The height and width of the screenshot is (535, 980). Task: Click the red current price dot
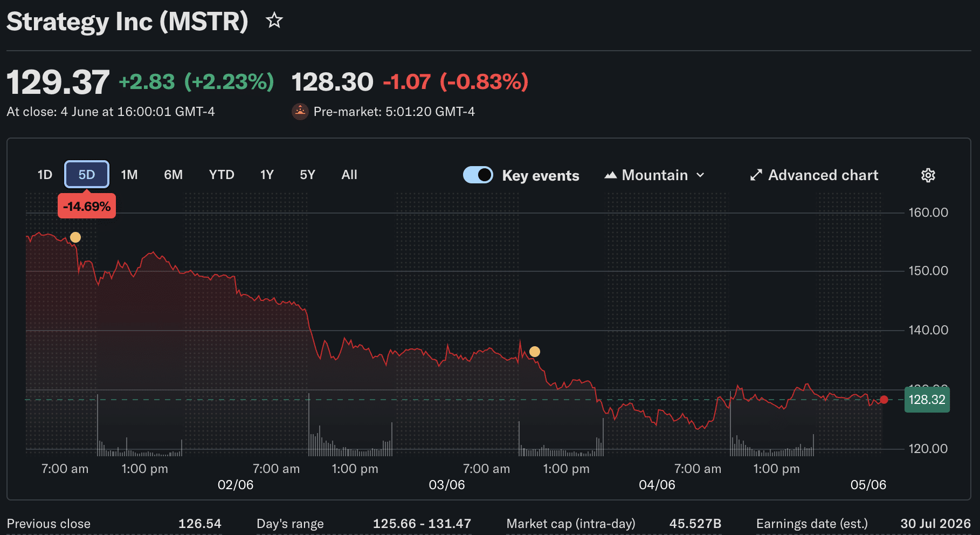pyautogui.click(x=884, y=400)
